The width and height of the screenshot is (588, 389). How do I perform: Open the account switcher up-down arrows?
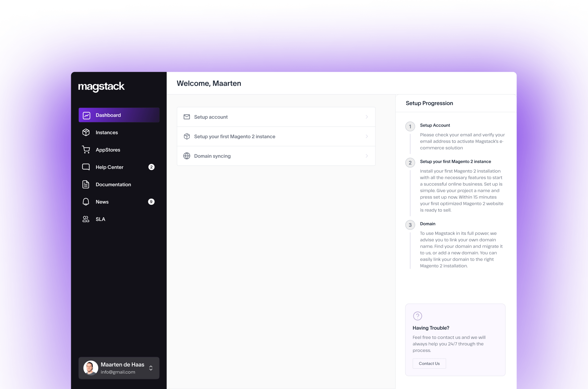[151, 368]
